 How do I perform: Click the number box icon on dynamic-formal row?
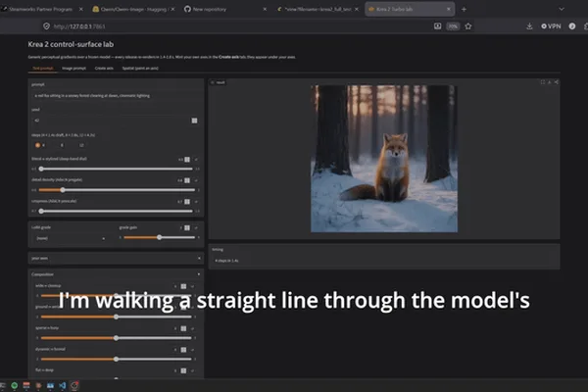click(x=183, y=350)
